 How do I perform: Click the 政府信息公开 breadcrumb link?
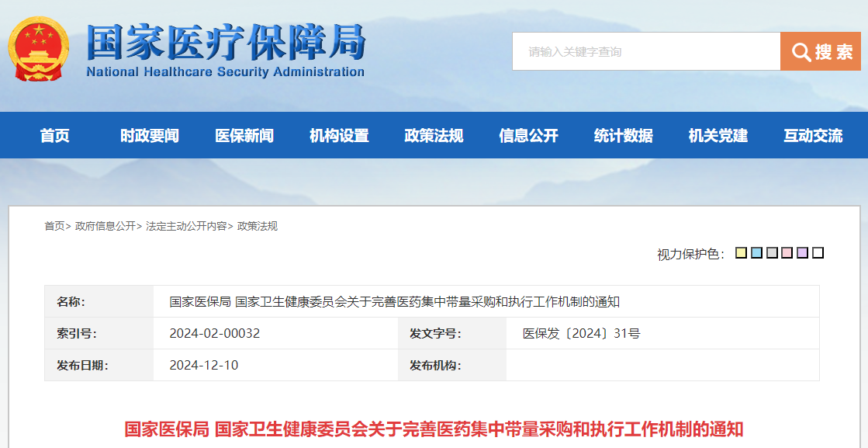(x=105, y=226)
